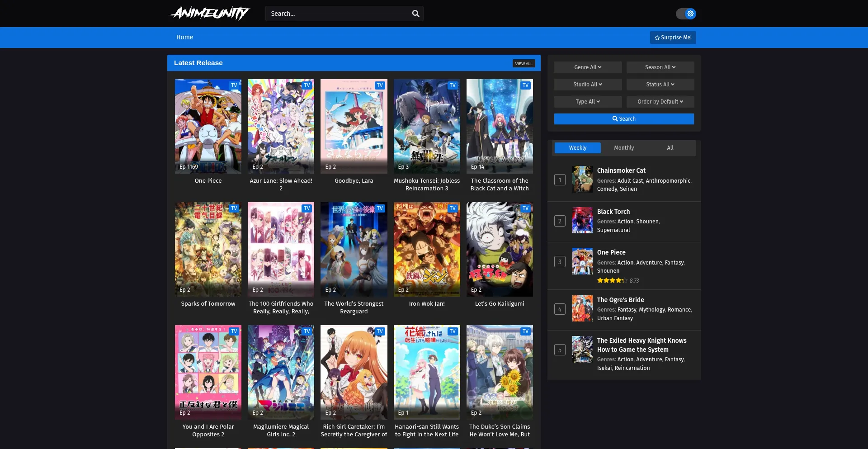Open The Duke's Son Claims poster
The image size is (868, 449).
[x=500, y=372]
